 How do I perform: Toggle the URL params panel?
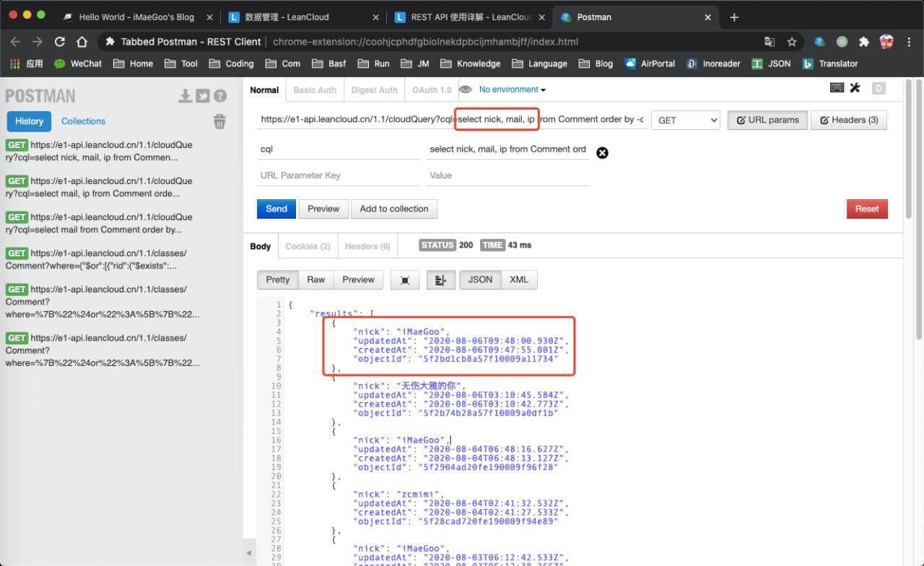(767, 120)
